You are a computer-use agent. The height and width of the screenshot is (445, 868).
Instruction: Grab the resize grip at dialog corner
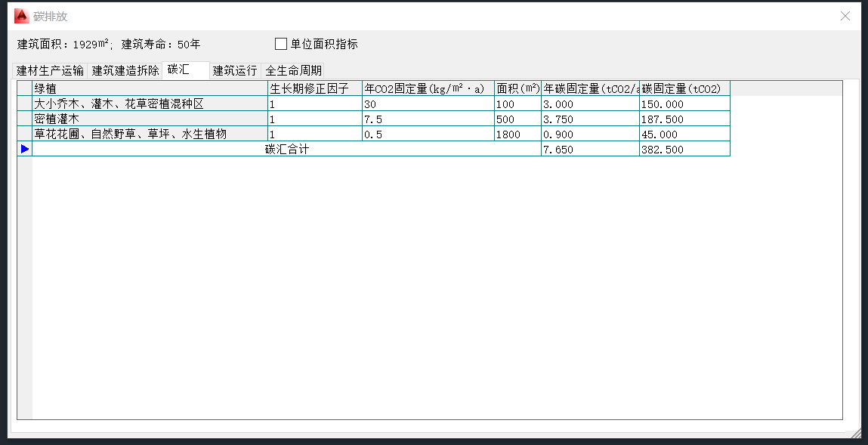pyautogui.click(x=855, y=434)
